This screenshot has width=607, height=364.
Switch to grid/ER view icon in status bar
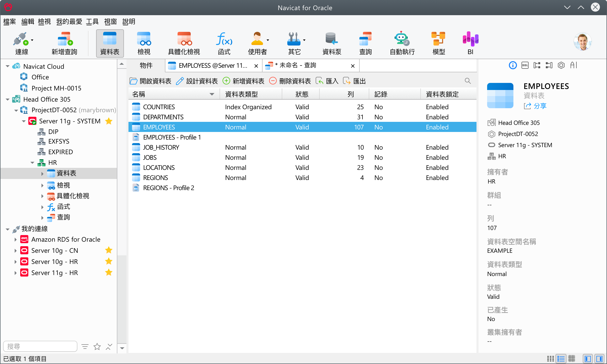(572, 359)
